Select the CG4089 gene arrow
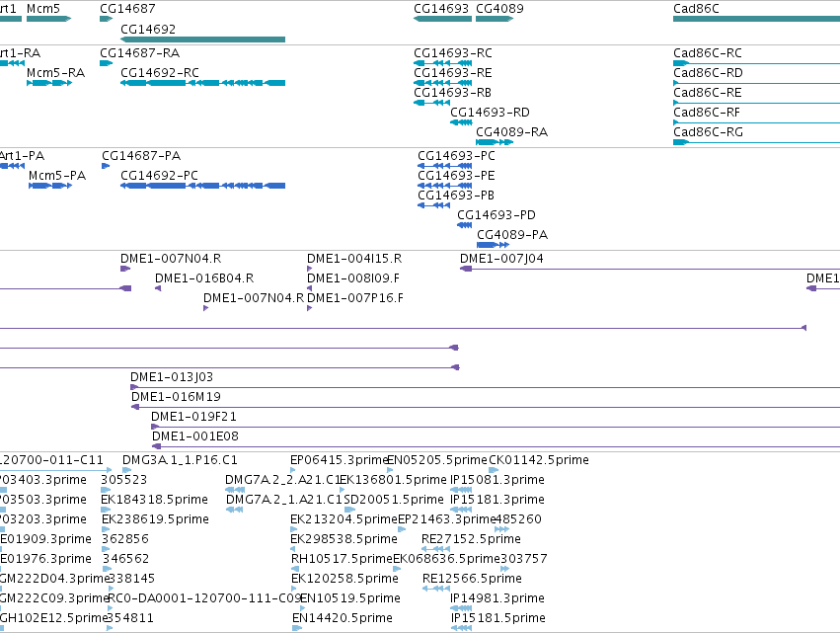This screenshot has height=633, width=840. coord(495,19)
